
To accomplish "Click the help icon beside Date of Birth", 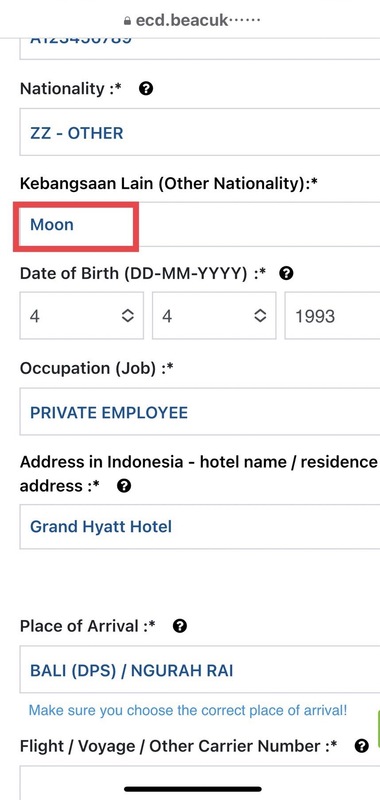I will click(x=287, y=274).
